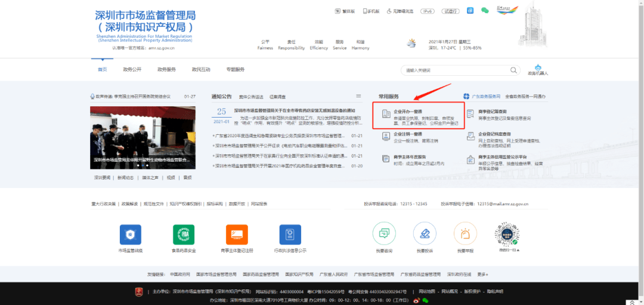Click the 我要咨询 chat bubble icon
The width and height of the screenshot is (644, 305).
pos(384,233)
